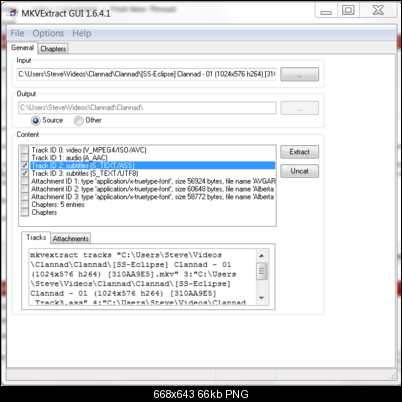This screenshot has width=402, height=402.
Task: Open the File menu
Action: [17, 33]
